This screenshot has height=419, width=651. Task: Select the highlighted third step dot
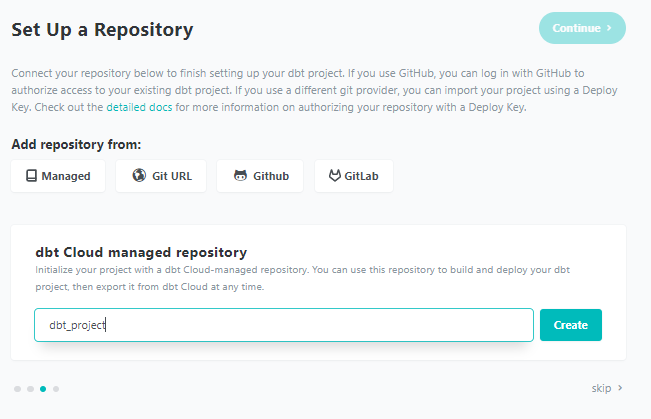(43, 388)
